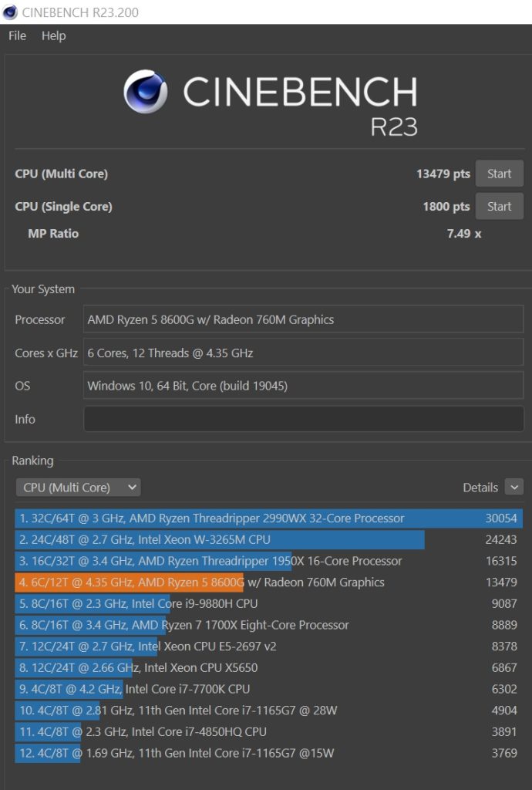Select the Cores x GHz field
Screen dimensions: 532x790
click(x=304, y=353)
